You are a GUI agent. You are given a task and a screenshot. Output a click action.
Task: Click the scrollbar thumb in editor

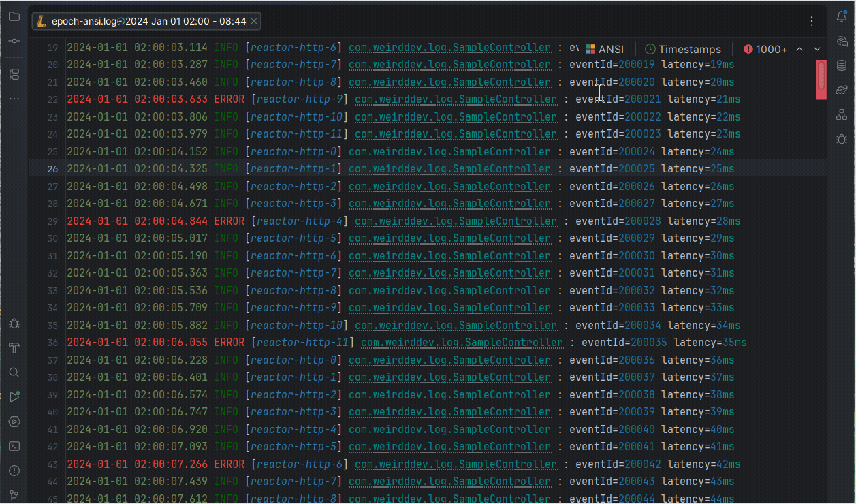point(821,76)
